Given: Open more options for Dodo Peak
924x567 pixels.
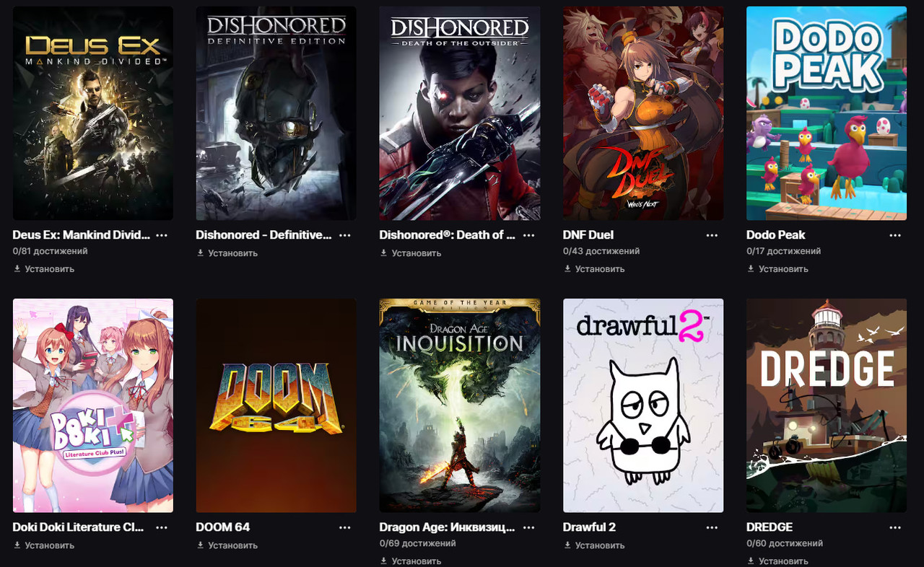Looking at the screenshot, I should click(895, 236).
